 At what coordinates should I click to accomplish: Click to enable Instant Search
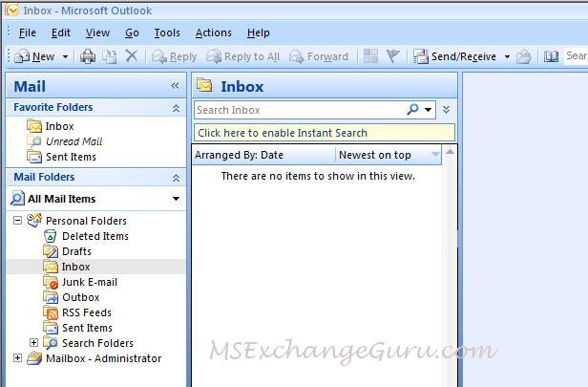coord(283,133)
